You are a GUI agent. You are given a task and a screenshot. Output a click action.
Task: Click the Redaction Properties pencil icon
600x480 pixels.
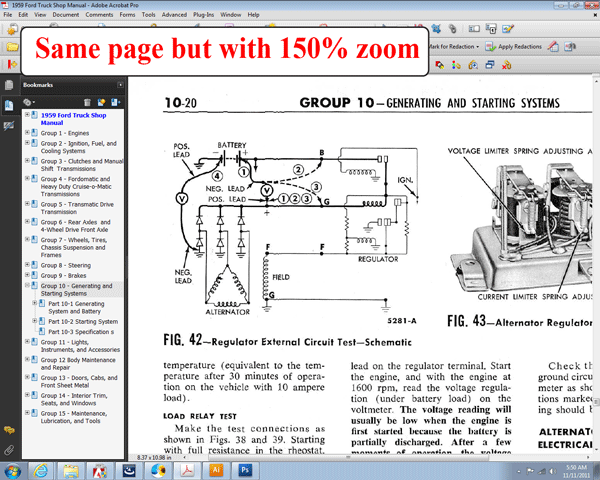[553, 47]
